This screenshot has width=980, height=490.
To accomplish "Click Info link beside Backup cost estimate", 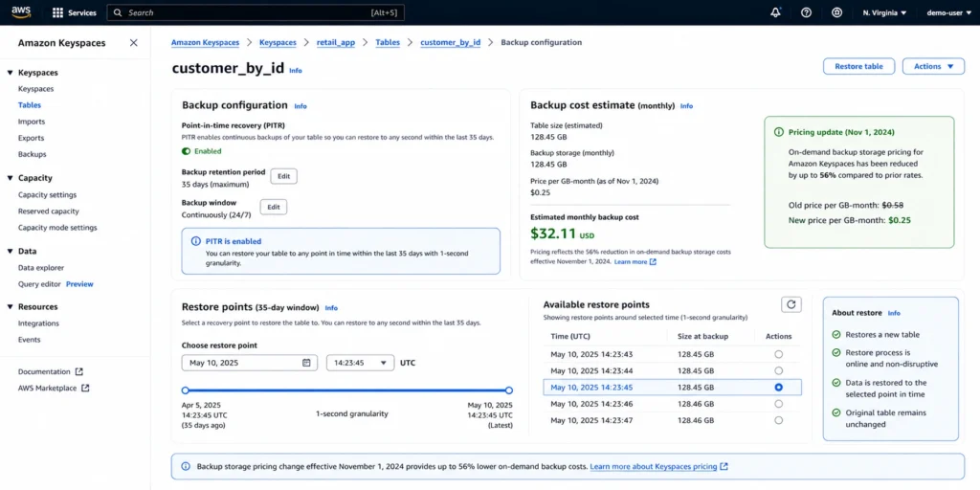I will 686,106.
